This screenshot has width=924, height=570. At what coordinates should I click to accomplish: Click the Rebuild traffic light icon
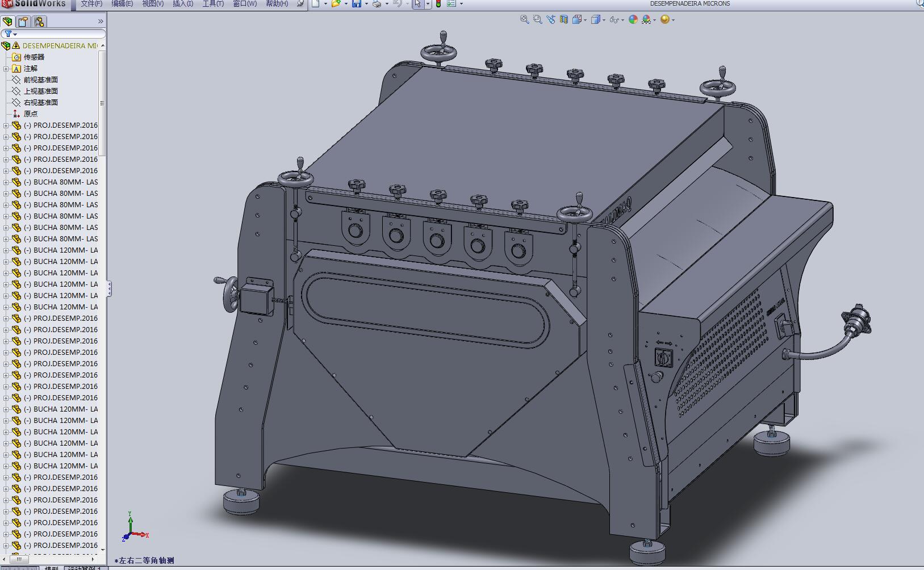[438, 3]
